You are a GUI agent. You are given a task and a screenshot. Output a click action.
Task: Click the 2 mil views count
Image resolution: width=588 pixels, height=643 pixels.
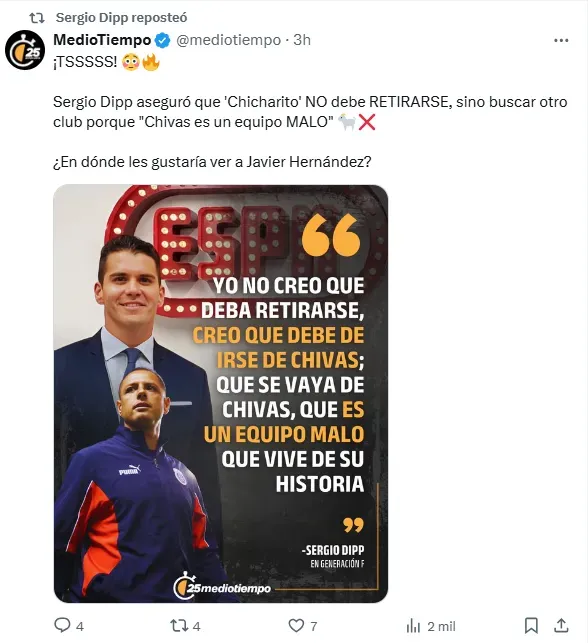coord(441,626)
